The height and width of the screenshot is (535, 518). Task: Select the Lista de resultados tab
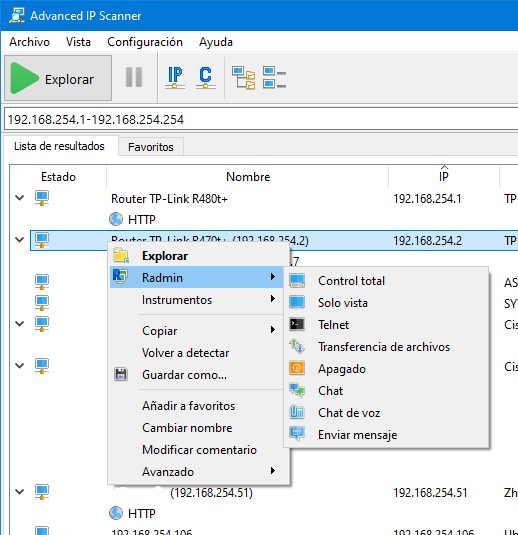(59, 146)
